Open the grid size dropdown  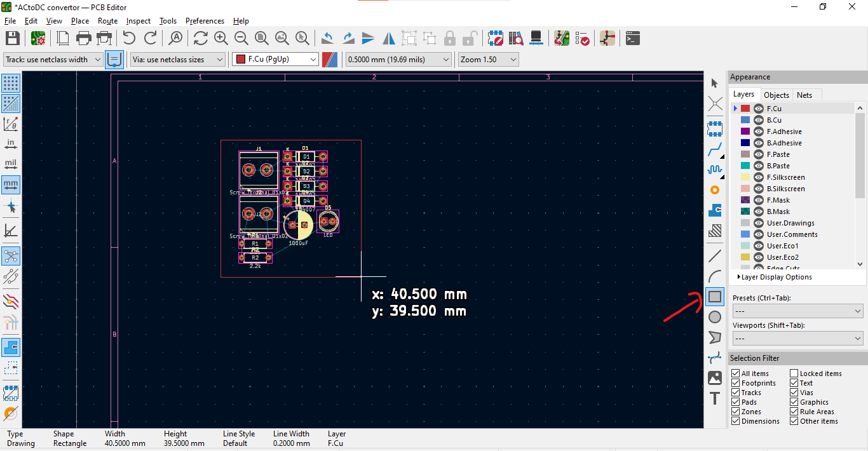tap(398, 59)
